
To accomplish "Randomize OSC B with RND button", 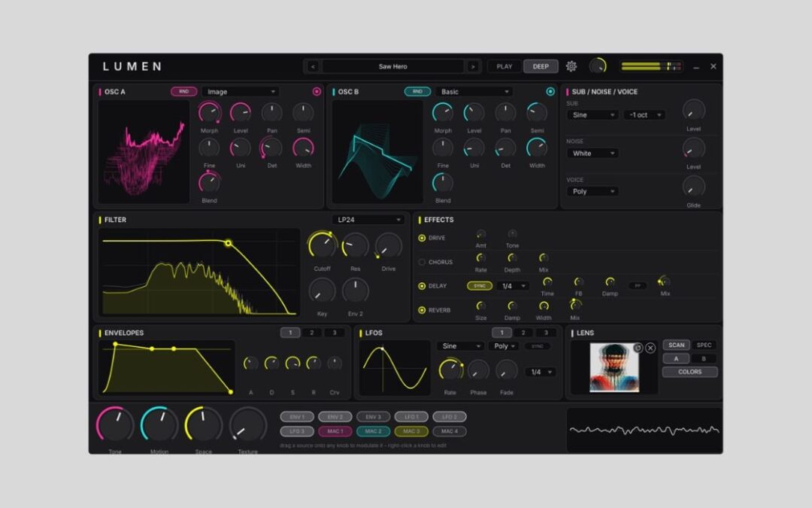I will point(417,91).
